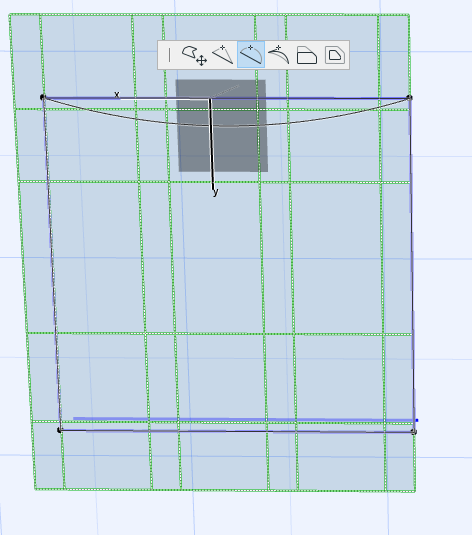Viewport: 472px width, 535px height.
Task: Click the 'y' axis label
Action: tap(215, 192)
